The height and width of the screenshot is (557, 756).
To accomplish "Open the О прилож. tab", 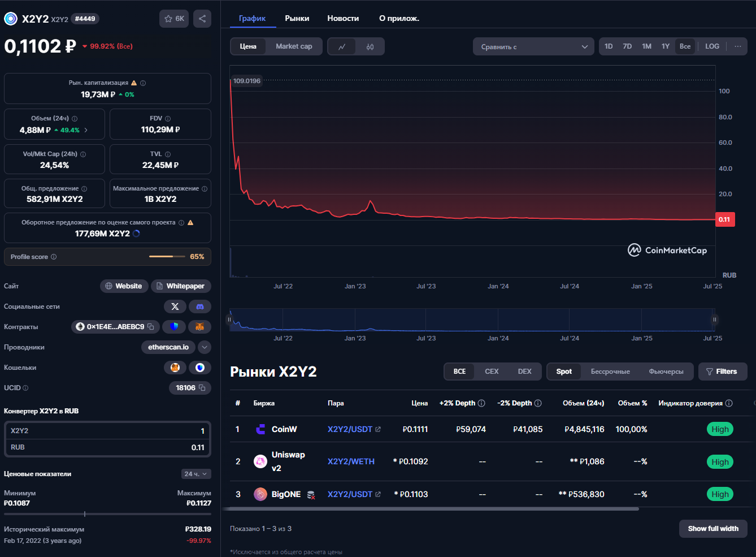I will [399, 18].
